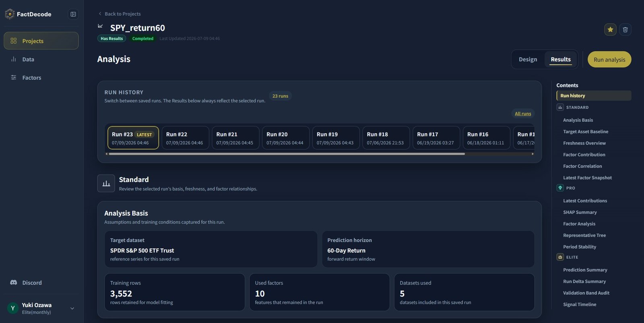Click the run history horizontal scrollbar
The width and height of the screenshot is (644, 323).
point(287,154)
